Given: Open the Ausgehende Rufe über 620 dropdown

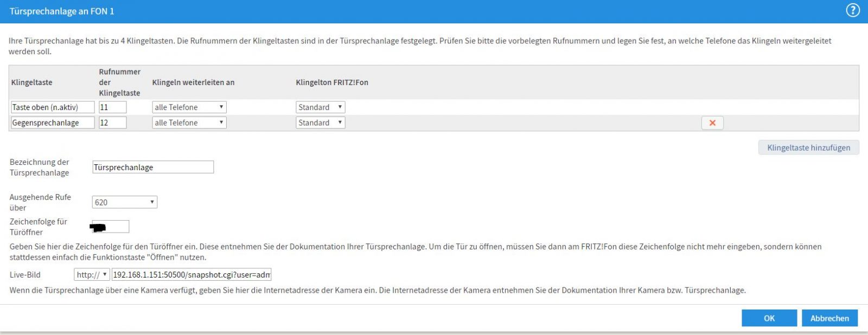Looking at the screenshot, I should [124, 202].
